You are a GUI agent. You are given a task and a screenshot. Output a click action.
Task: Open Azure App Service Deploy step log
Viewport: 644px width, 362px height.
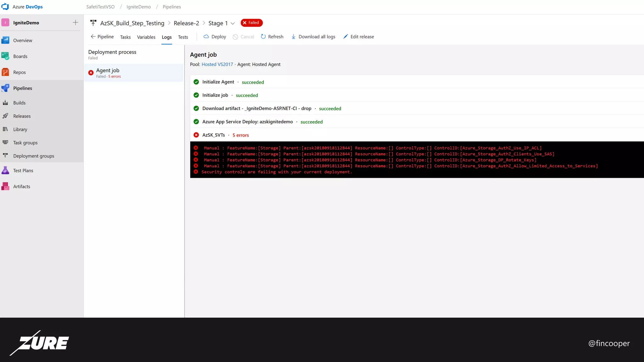tap(247, 122)
